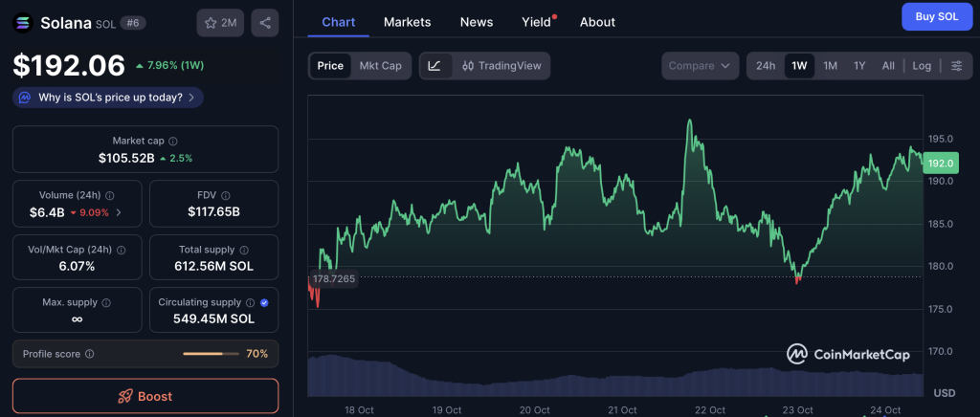The image size is (980, 417).
Task: Open the Volume (24h) info icon
Action: coord(110,195)
